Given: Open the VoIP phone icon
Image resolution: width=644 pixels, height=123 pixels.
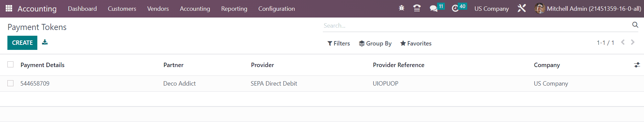Looking at the screenshot, I should [x=417, y=8].
